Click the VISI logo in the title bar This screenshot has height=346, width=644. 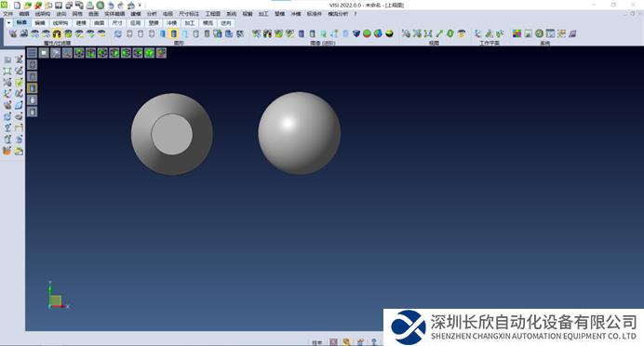5,5
